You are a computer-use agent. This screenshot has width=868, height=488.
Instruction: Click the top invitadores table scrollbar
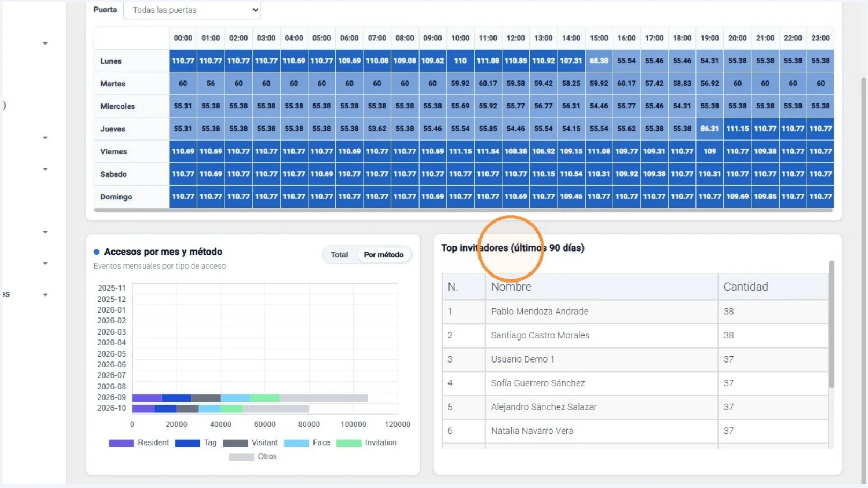[832, 324]
